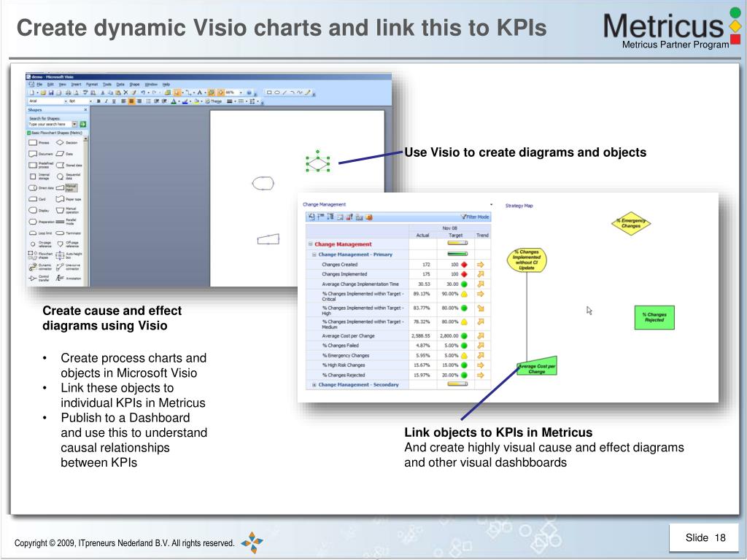Pick the Internal storage shape

tap(39, 176)
